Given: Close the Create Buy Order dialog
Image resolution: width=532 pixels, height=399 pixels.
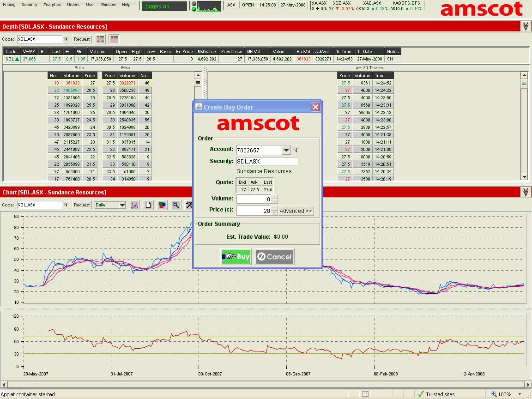Looking at the screenshot, I should (315, 107).
